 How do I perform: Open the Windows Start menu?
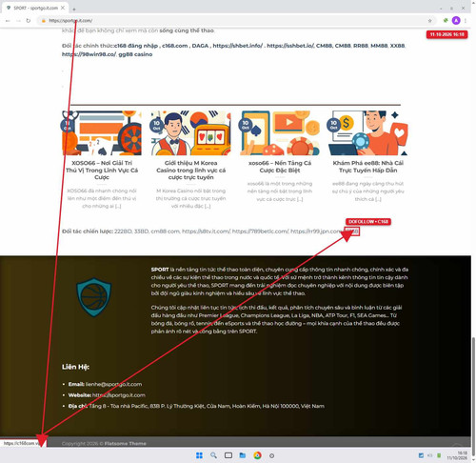(199, 455)
